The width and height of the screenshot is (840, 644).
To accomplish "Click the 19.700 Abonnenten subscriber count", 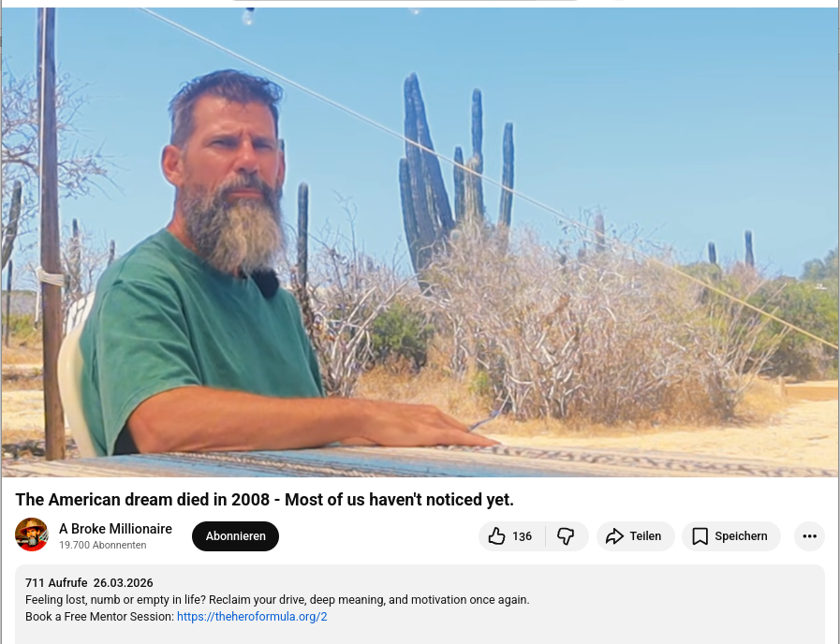I will click(x=102, y=545).
